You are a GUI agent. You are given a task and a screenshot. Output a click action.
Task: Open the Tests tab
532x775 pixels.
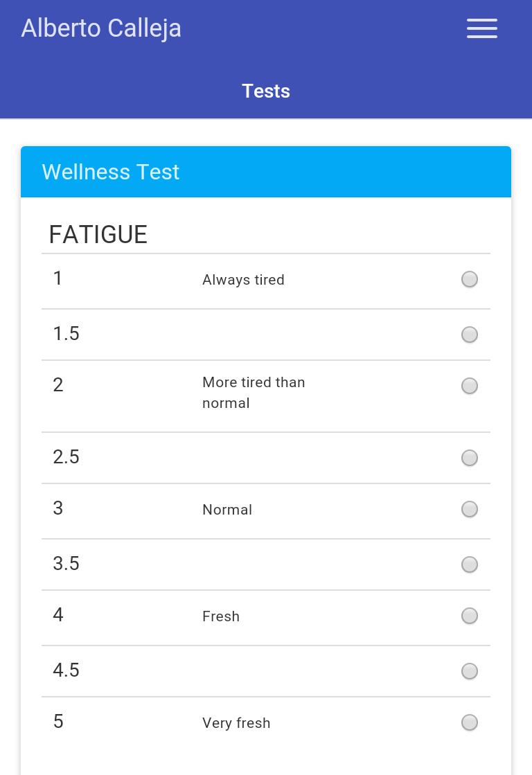pos(266,91)
